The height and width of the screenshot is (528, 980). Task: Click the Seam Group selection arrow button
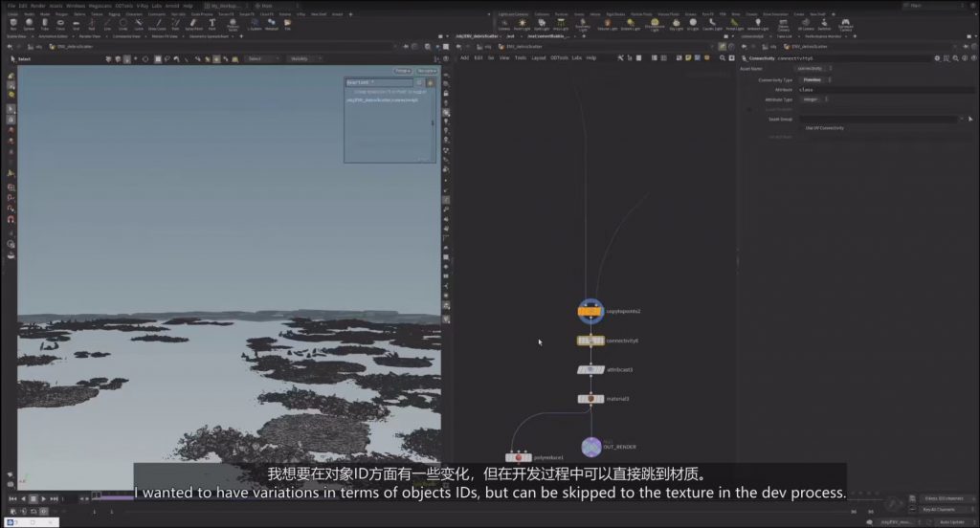coord(970,119)
